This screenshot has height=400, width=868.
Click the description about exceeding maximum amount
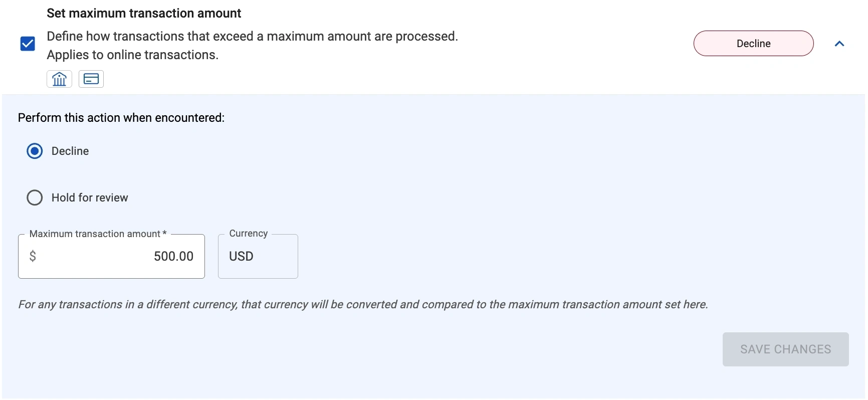pos(252,37)
